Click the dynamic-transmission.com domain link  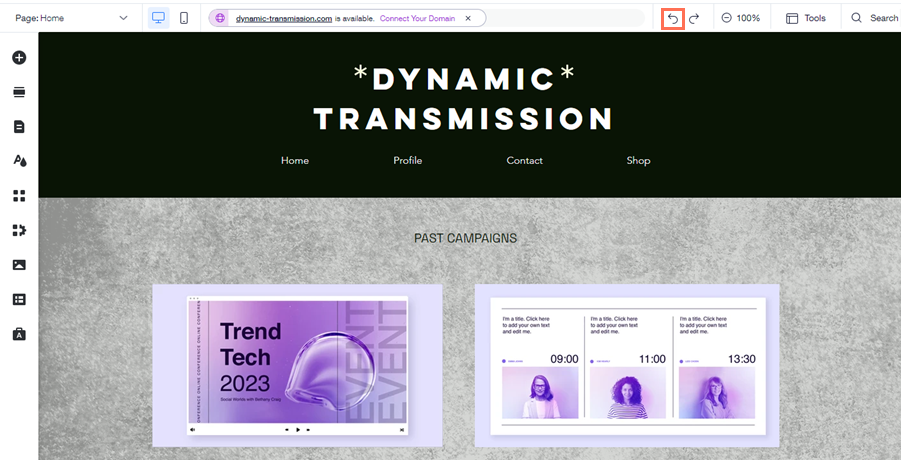[284, 18]
